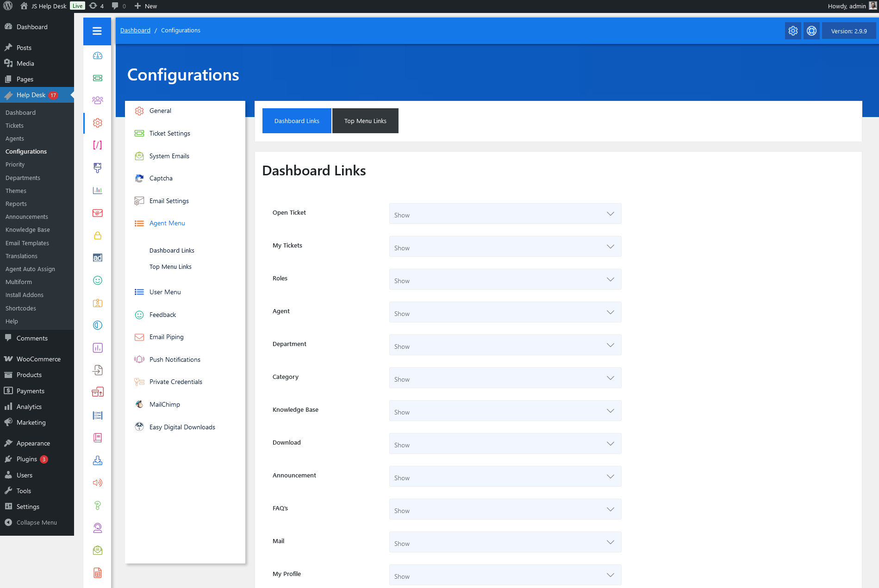Select the Dashboard Links tab
879x588 pixels.
pos(297,121)
